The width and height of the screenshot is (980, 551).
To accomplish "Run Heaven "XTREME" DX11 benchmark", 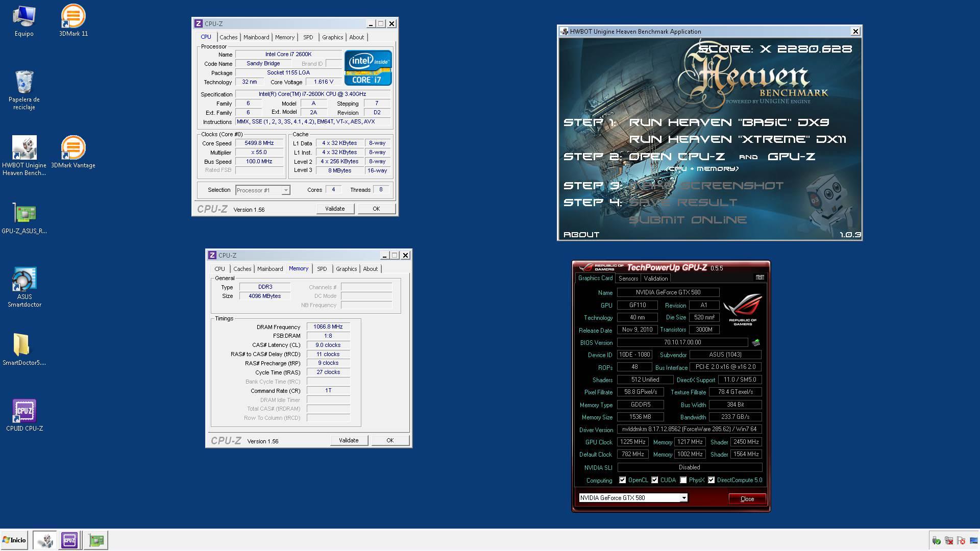I will pyautogui.click(x=738, y=139).
